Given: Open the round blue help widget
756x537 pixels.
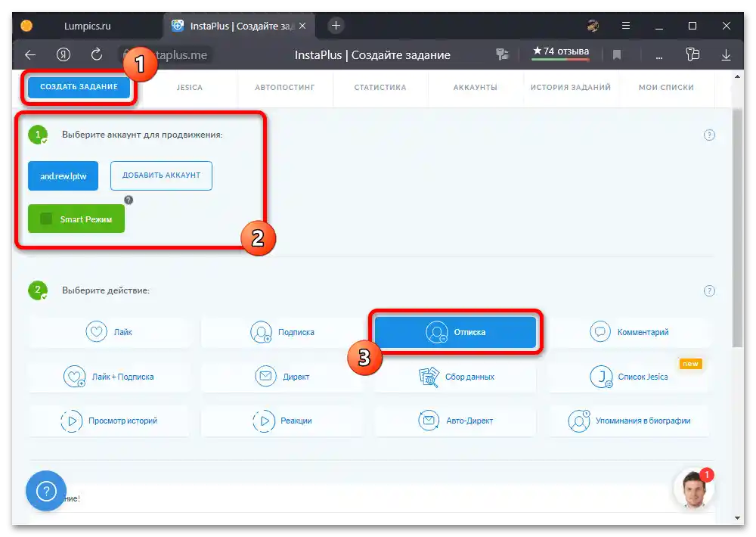Looking at the screenshot, I should (x=46, y=491).
